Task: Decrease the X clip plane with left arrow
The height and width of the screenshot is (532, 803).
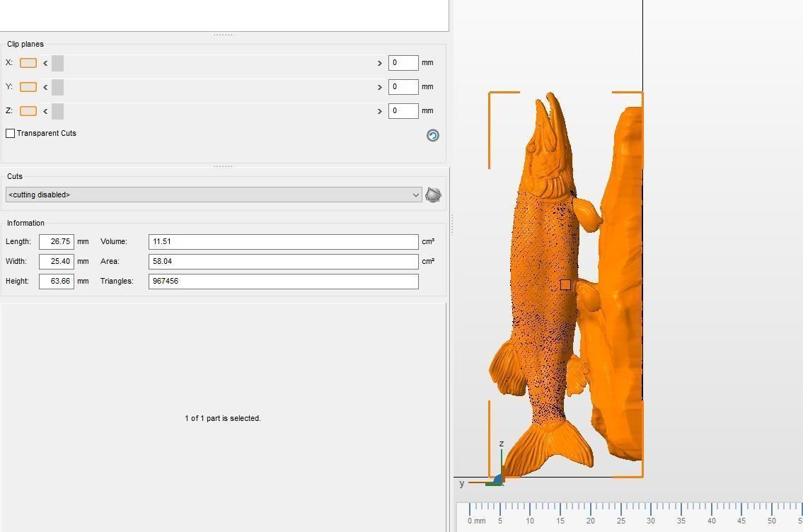Action: [45, 63]
